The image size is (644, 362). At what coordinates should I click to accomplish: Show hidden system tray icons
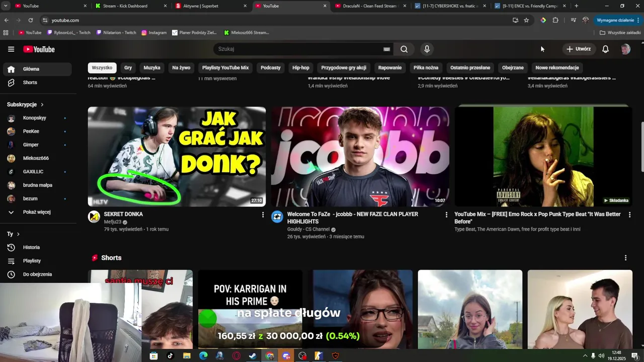point(585,356)
